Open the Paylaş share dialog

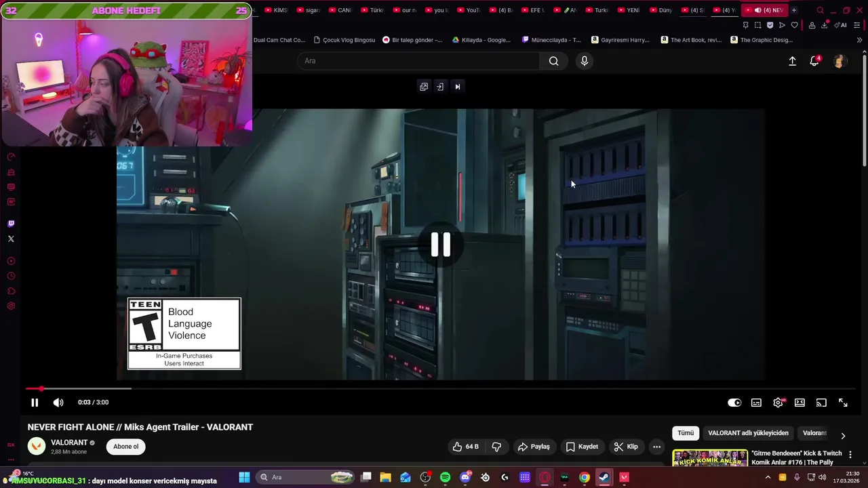pyautogui.click(x=534, y=447)
